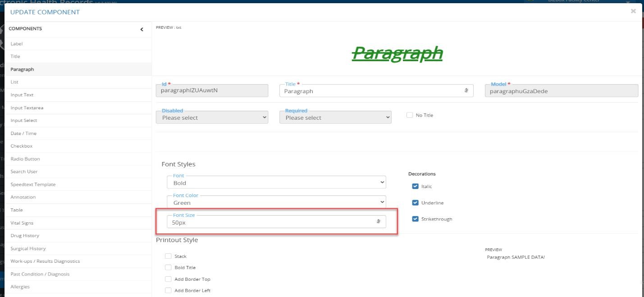Expand the Required dropdown
644x297 pixels.
(335, 117)
